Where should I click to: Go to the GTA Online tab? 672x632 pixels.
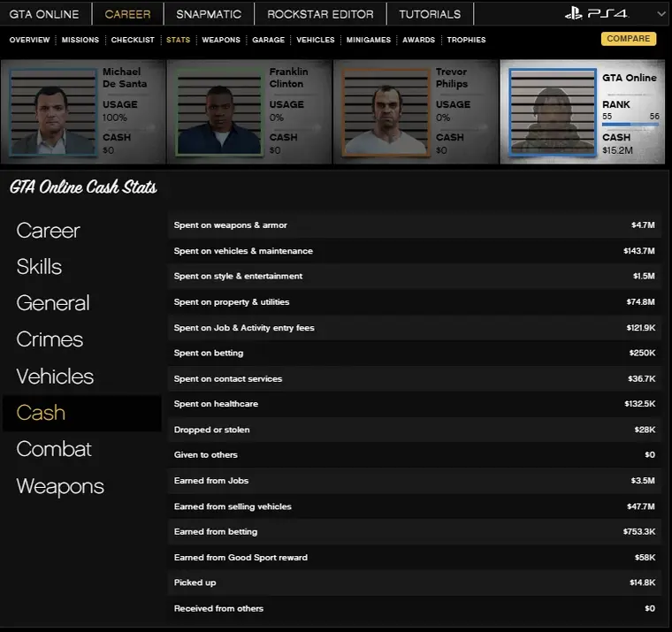[44, 14]
